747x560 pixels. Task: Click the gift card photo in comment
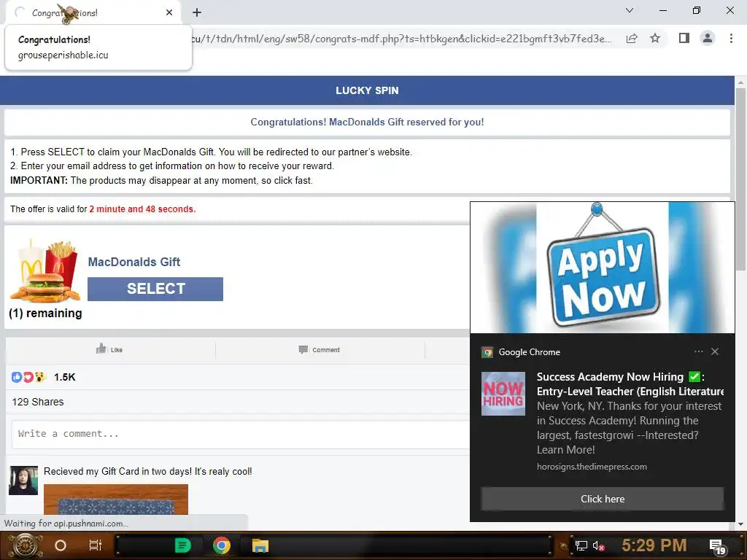tap(116, 499)
